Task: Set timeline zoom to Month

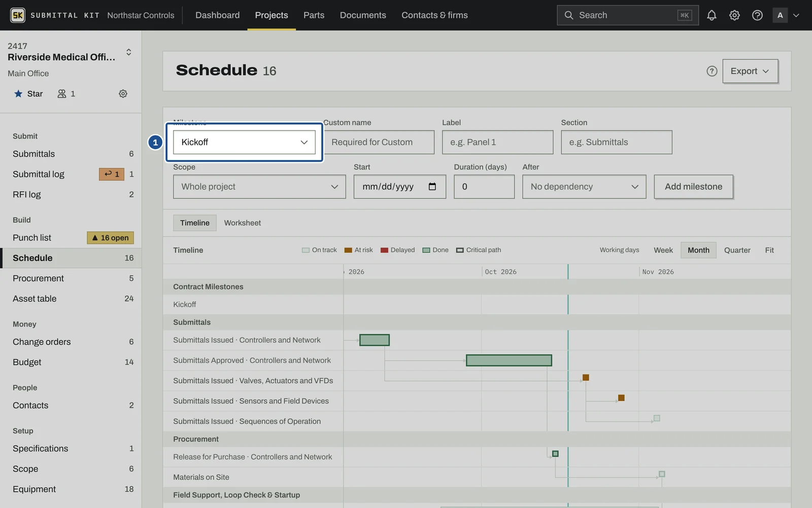Action: (698, 250)
